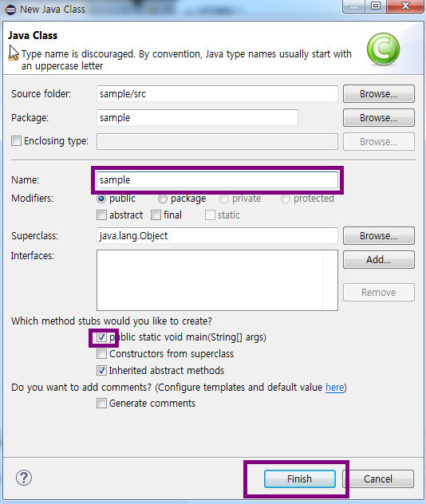
Task: Click the Source folder text field
Action: [217, 94]
